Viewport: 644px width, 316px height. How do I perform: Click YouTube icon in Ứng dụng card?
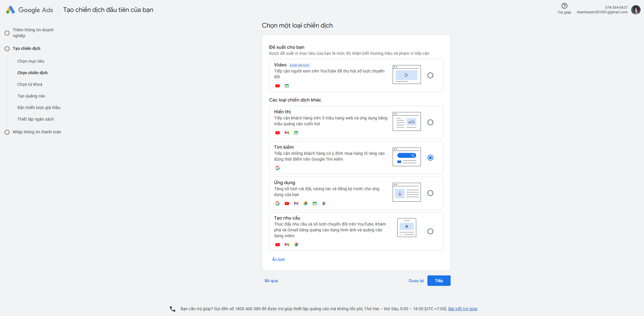(287, 204)
